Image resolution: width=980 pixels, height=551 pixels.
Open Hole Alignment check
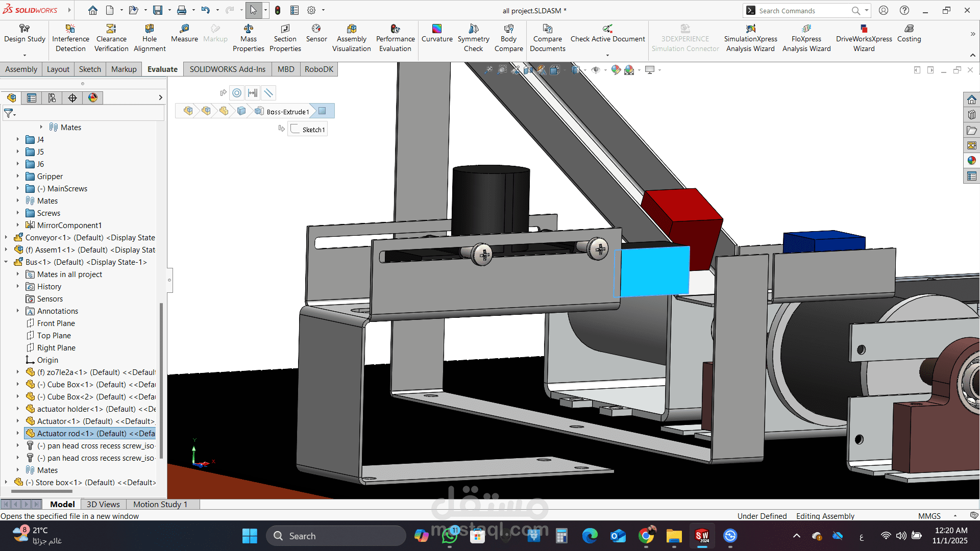click(x=150, y=38)
